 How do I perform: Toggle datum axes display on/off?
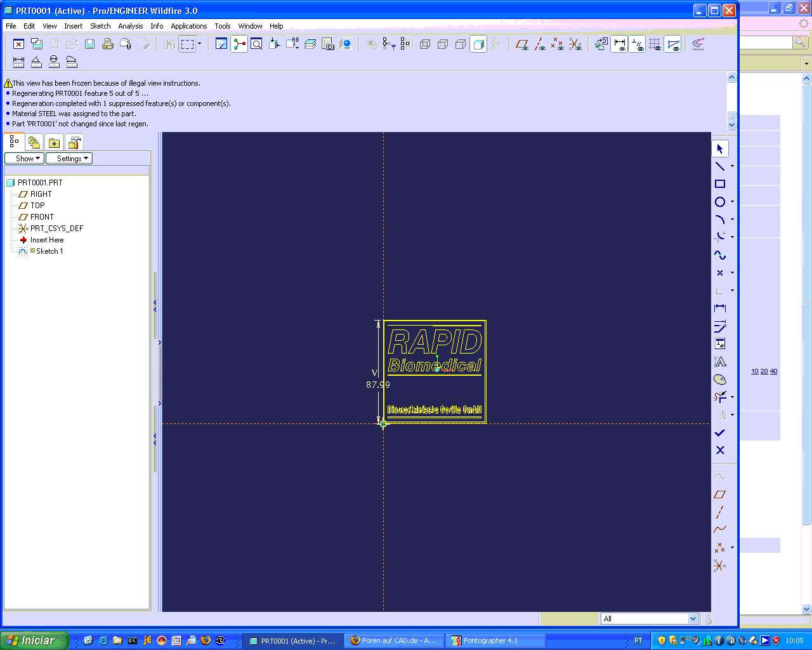[x=540, y=44]
